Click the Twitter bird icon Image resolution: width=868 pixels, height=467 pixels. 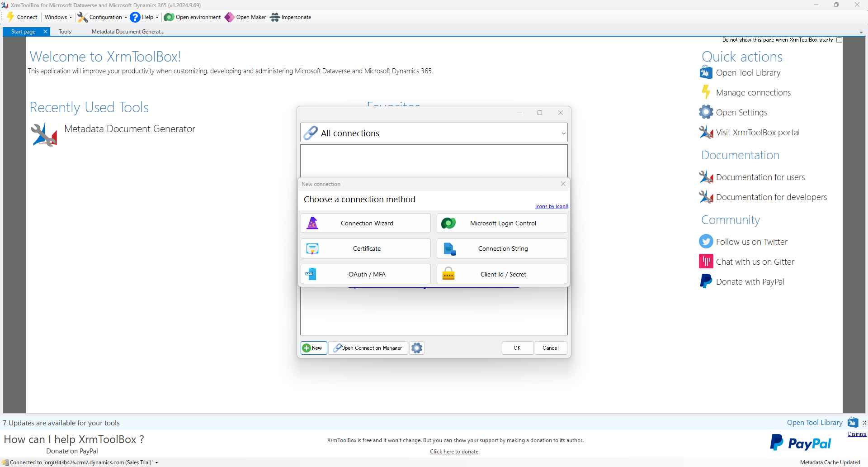[706, 242]
